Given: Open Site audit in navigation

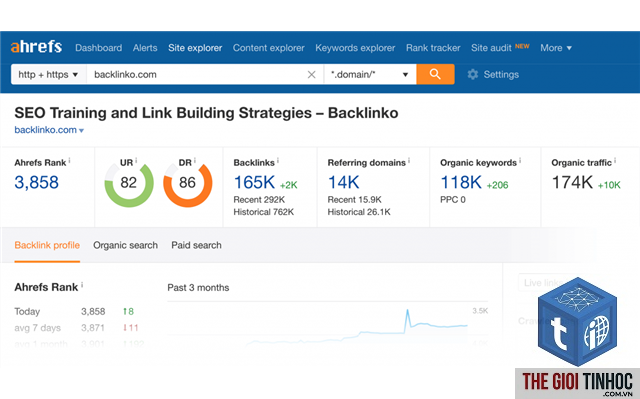Looking at the screenshot, I should point(491,48).
